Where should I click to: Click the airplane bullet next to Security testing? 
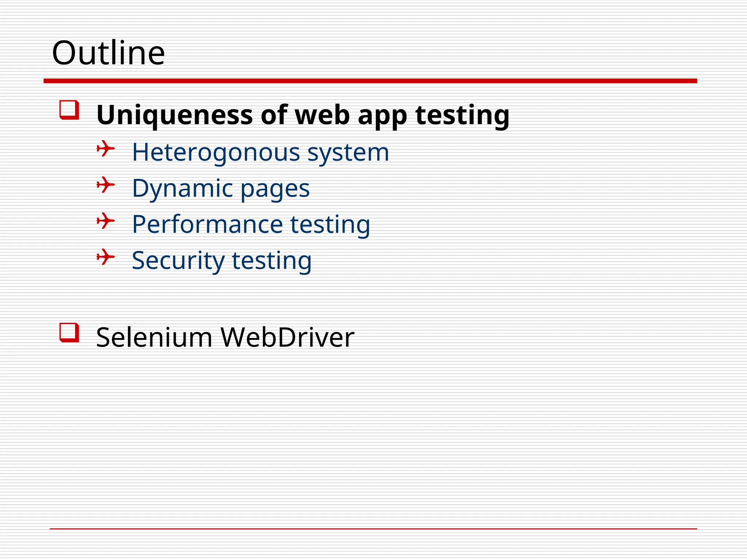(106, 257)
